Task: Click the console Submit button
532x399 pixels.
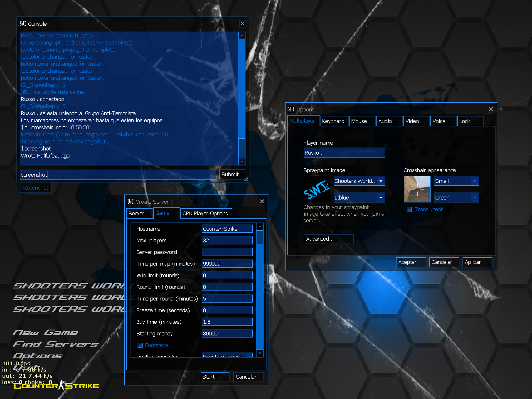Action: pos(233,175)
